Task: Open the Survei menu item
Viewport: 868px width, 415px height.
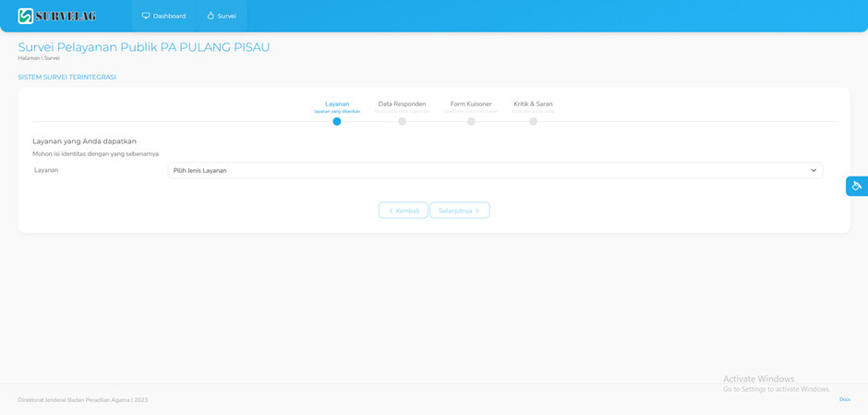Action: coord(222,16)
